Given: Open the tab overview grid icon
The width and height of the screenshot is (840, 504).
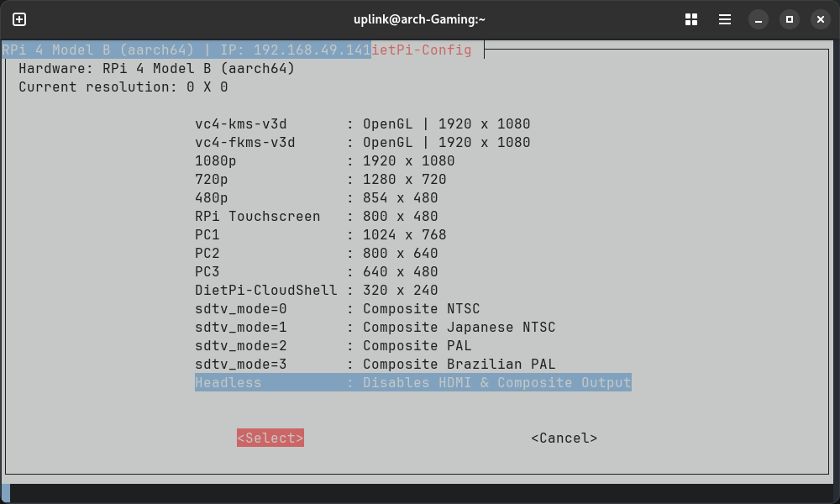Looking at the screenshot, I should click(x=692, y=19).
